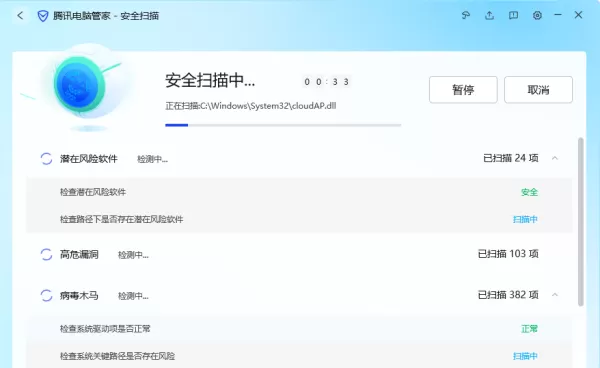Screen dimensions: 600x368
Task: Go back with the left arrow icon
Action: (20, 15)
